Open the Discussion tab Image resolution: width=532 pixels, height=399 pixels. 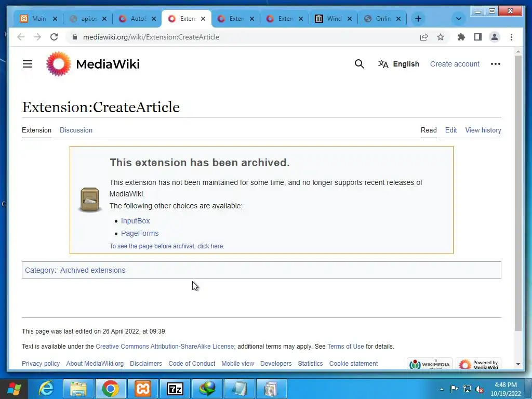[76, 130]
